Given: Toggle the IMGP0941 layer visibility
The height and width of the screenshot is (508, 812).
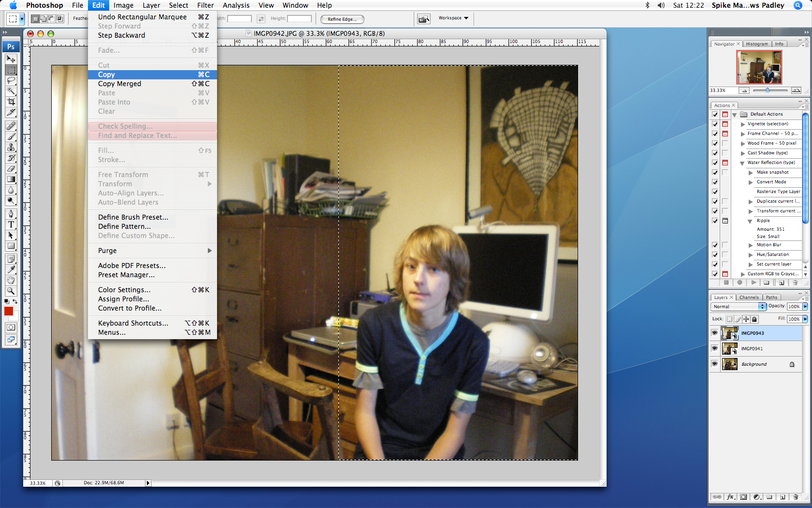Looking at the screenshot, I should pyautogui.click(x=714, y=348).
